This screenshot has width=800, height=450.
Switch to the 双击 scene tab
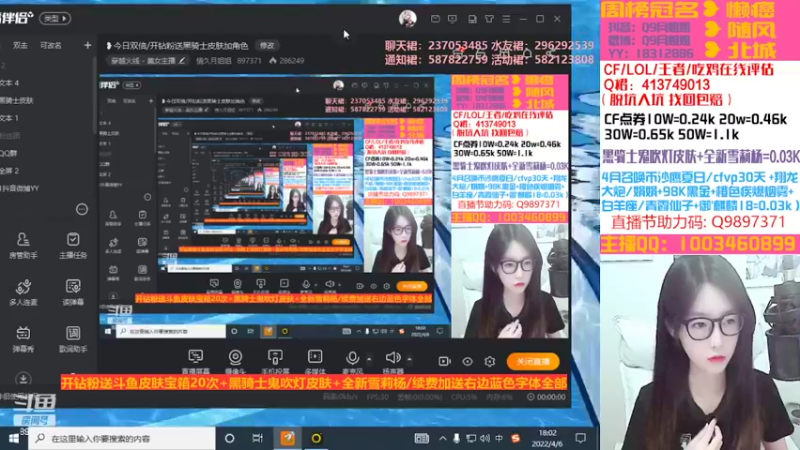coord(20,45)
